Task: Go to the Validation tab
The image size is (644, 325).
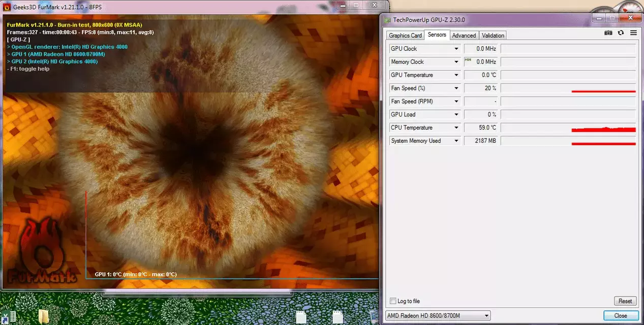Action: point(493,36)
